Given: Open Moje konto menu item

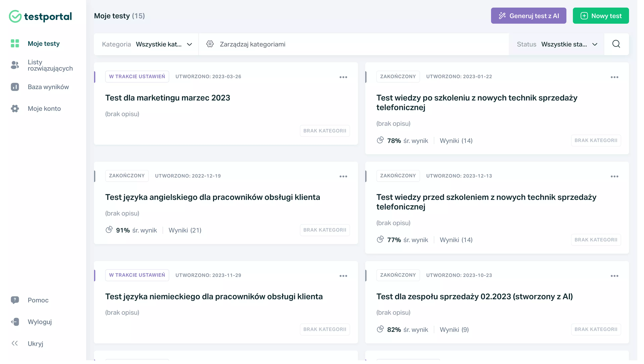Looking at the screenshot, I should (x=44, y=109).
